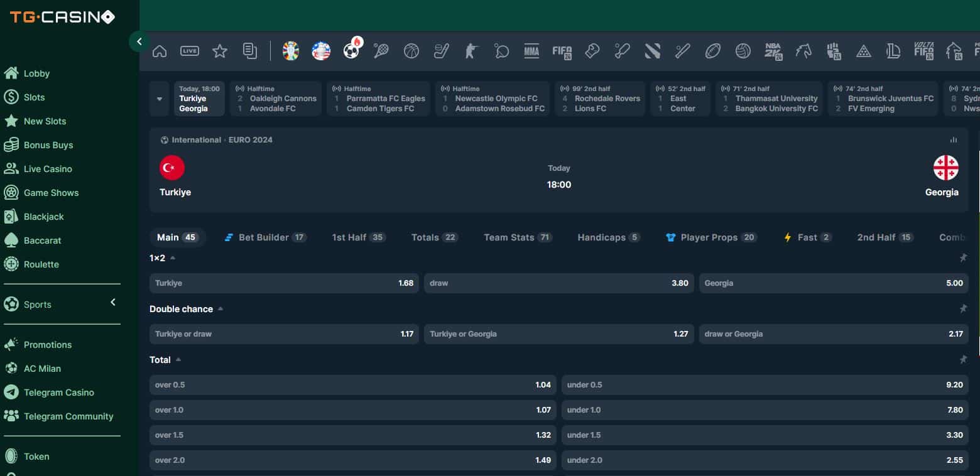Select the ice hockey sport icon
The height and width of the screenshot is (476, 980).
442,51
